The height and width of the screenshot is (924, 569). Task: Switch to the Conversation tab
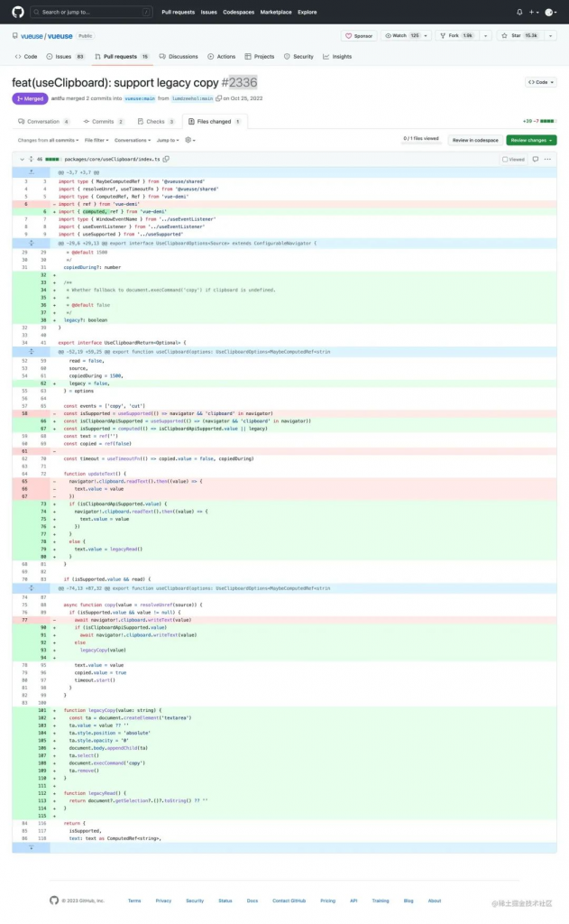click(x=43, y=122)
